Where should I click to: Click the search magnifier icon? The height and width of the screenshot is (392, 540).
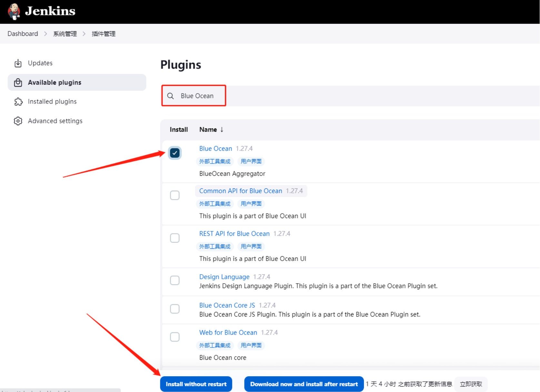click(170, 96)
